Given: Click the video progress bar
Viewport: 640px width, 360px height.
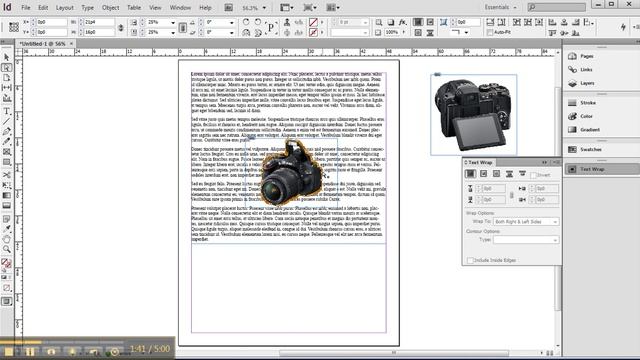Looking at the screenshot, I should pyautogui.click(x=62, y=342).
